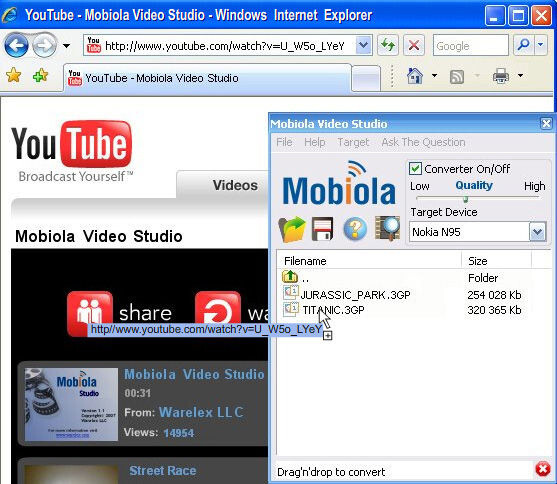The width and height of the screenshot is (557, 484).
Task: Print page with printer icon
Action: [x=501, y=76]
